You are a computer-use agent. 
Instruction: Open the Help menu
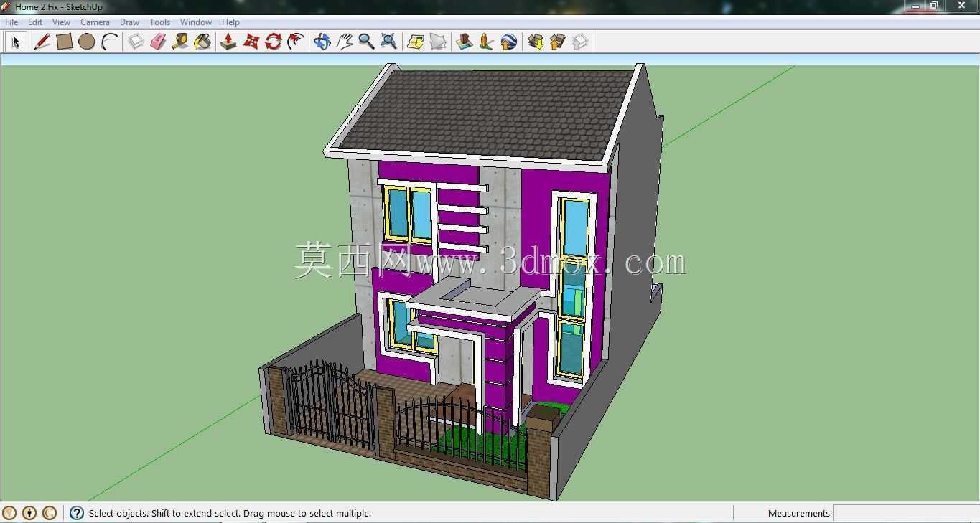pos(230,22)
